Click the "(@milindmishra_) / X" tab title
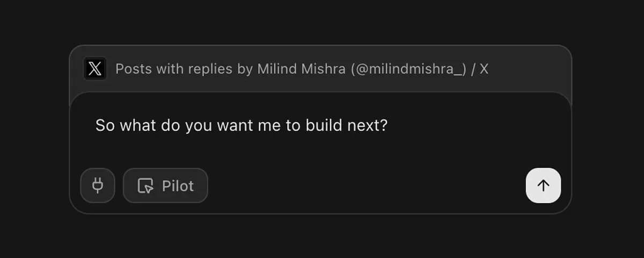644x258 pixels. (420, 69)
